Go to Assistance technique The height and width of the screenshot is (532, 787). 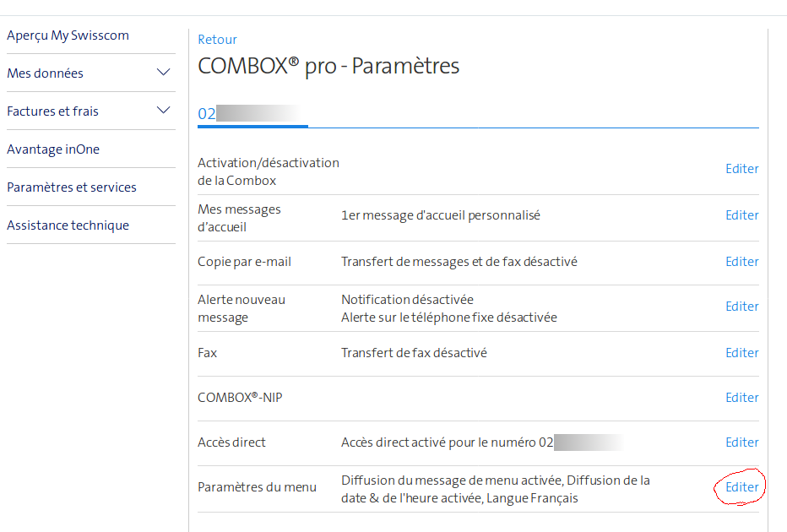pos(68,225)
